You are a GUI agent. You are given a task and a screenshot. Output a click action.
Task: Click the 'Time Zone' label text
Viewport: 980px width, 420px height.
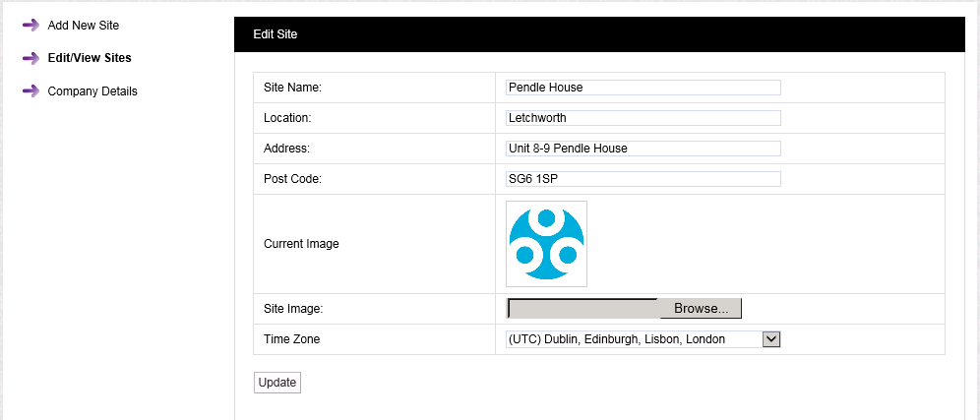pyautogui.click(x=291, y=339)
